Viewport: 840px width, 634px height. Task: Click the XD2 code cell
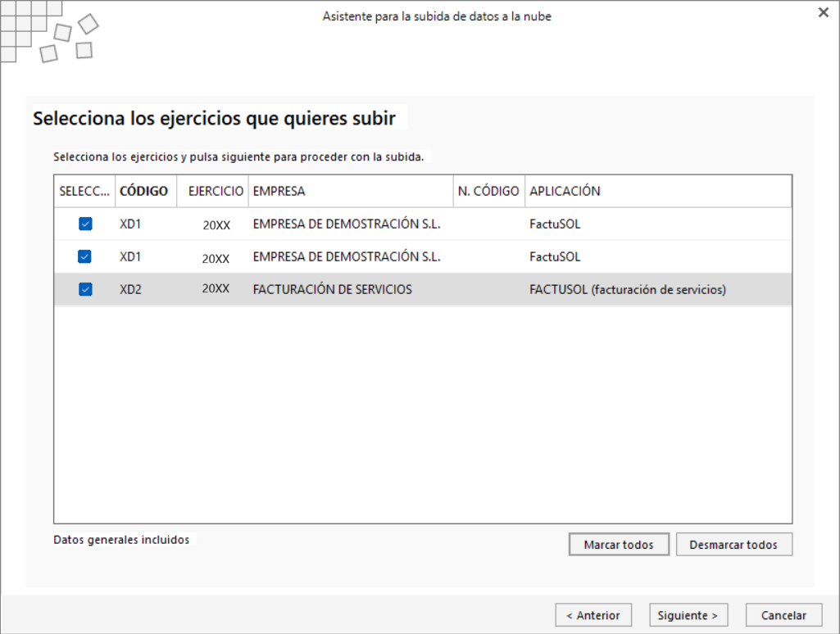(131, 290)
